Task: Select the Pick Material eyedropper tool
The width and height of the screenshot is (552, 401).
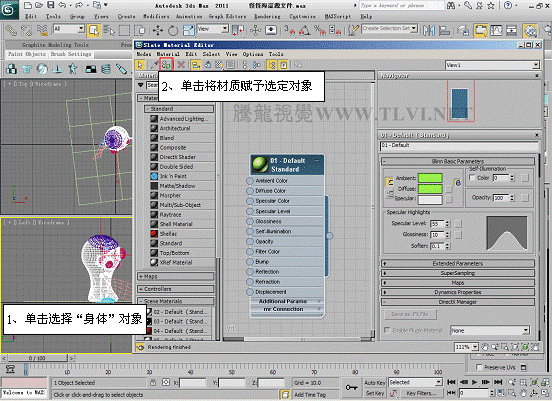Action: pos(154,64)
